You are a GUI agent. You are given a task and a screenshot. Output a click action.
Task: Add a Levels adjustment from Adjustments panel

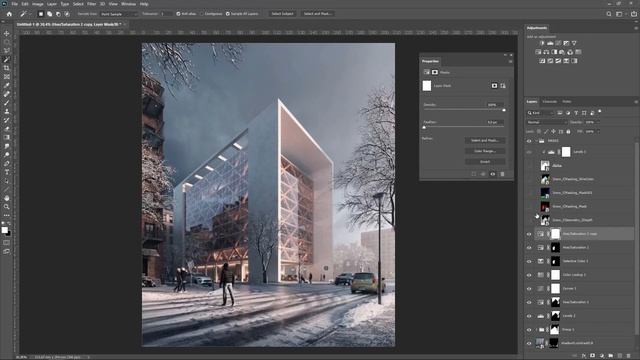550,43
